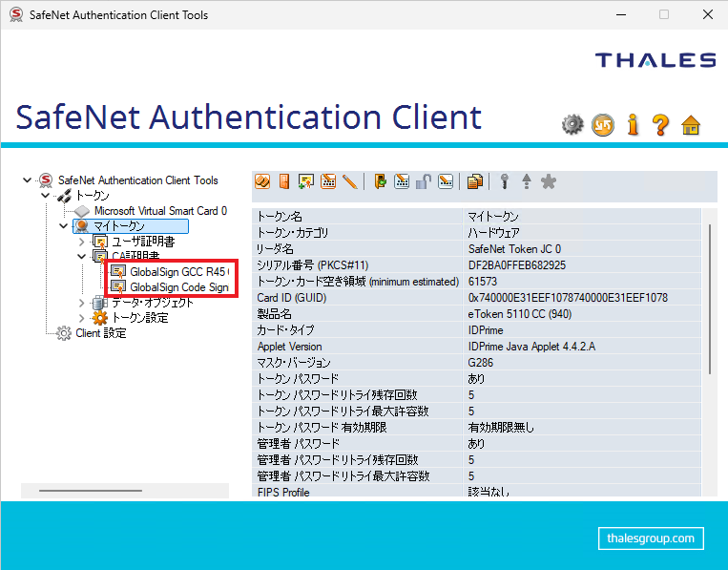This screenshot has width=728, height=570.
Task: Open Help with the question mark icon
Action: pyautogui.click(x=660, y=124)
